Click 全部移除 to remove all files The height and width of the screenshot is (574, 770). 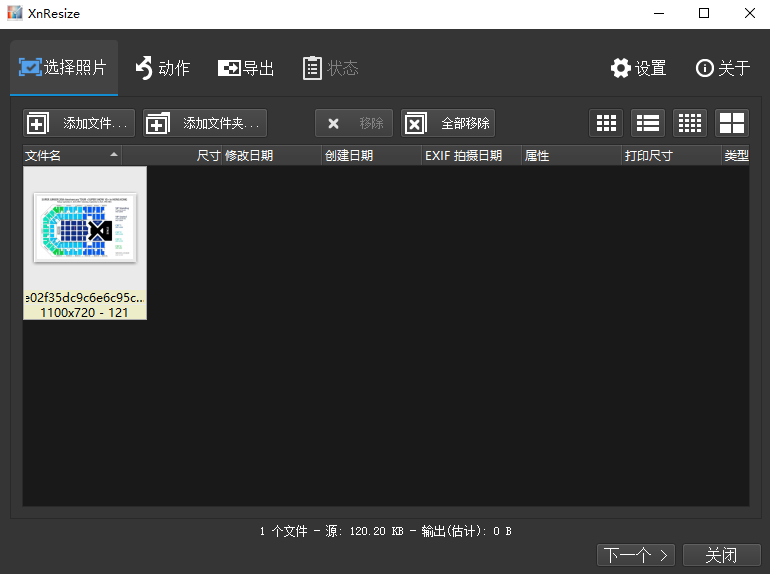448,123
